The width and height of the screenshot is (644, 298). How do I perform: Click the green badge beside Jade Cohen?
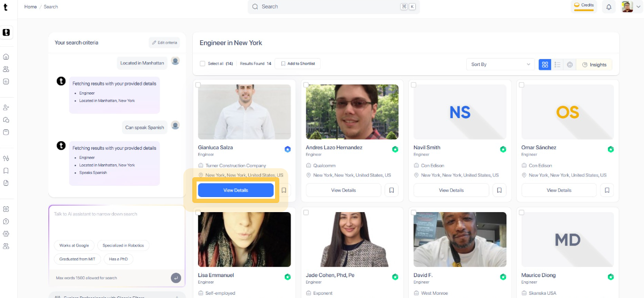pyautogui.click(x=395, y=277)
